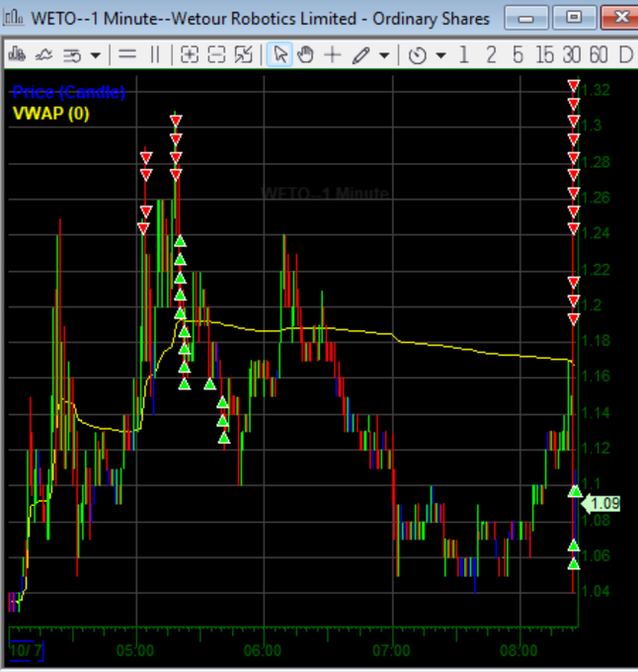Maximize the WETO chart window
Screen dimensions: 638x672
tap(574, 18)
